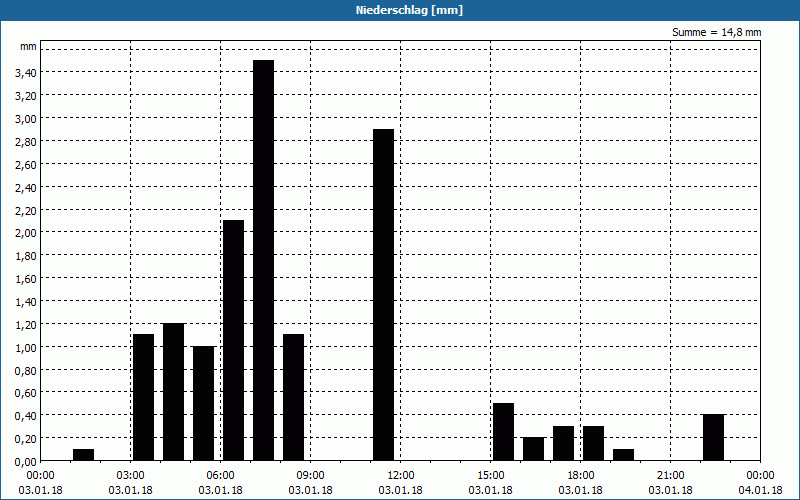Select the 2,10 mm bar starting at 06:00
This screenshot has width=800, height=500.
[234, 340]
